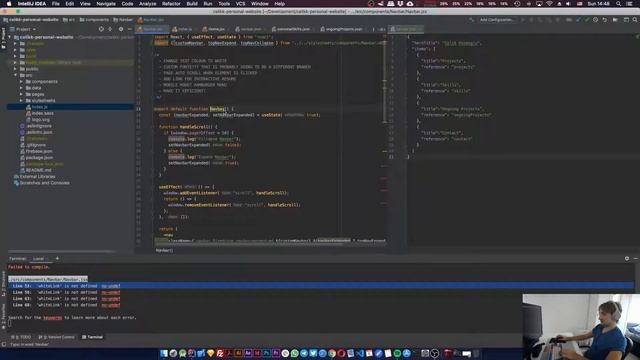The width and height of the screenshot is (640, 360).
Task: Select README.md in the project tree
Action: click(x=38, y=170)
